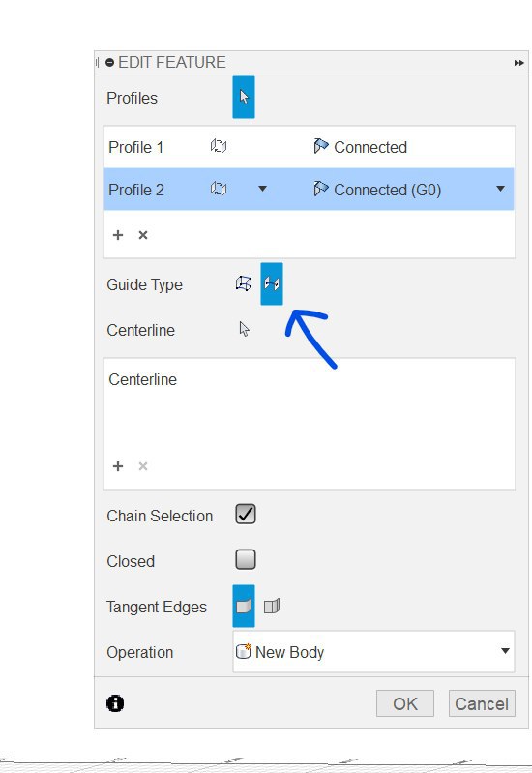
Task: Activate the Centerline selection cursor
Action: pos(244,329)
